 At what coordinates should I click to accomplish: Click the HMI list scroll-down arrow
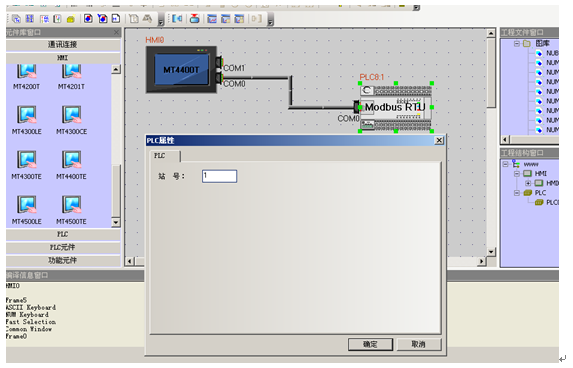(116, 222)
